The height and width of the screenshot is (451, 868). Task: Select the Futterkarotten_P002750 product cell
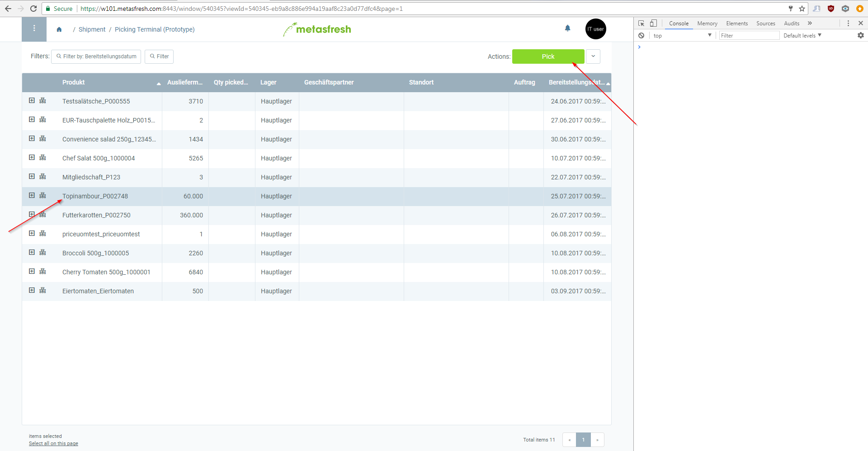[110, 215]
